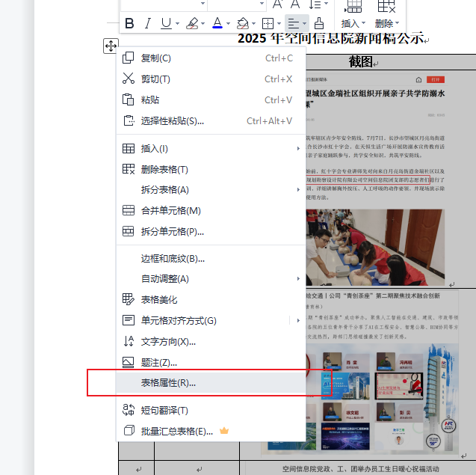The image size is (476, 475).
Task: Open 表格属性(R)... dialog
Action: coord(211,382)
